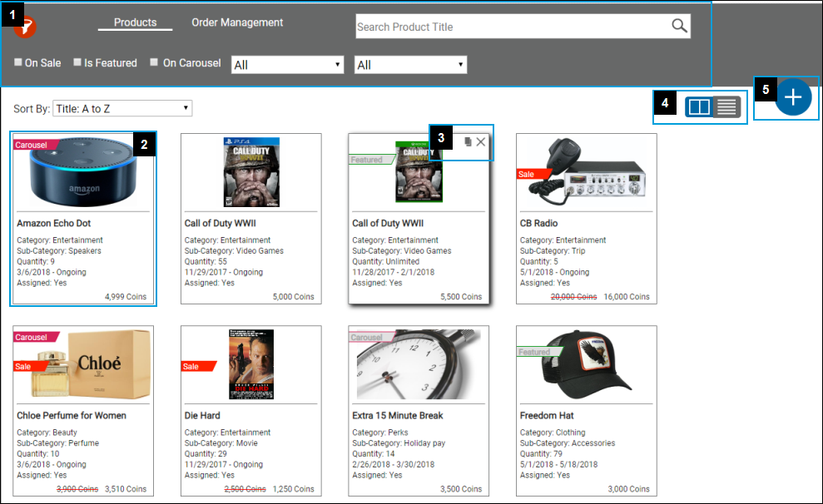
Task: Click Category: Perks text
Action: (x=380, y=432)
